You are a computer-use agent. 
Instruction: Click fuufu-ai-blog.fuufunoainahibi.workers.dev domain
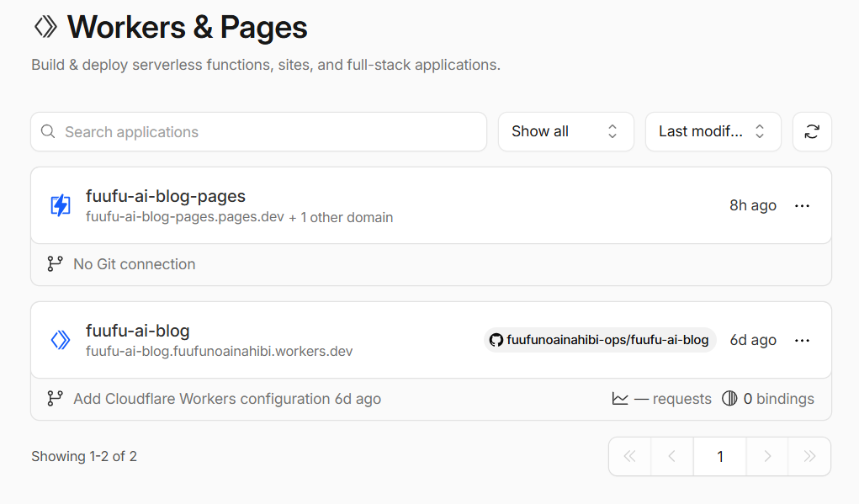219,351
